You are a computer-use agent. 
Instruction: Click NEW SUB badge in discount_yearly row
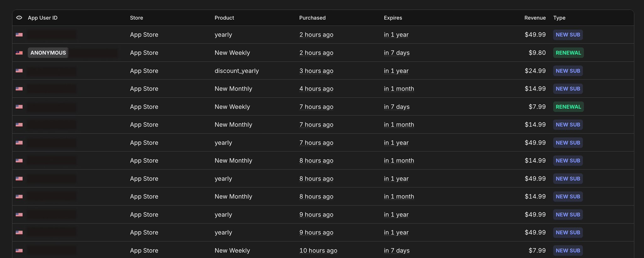(x=568, y=71)
